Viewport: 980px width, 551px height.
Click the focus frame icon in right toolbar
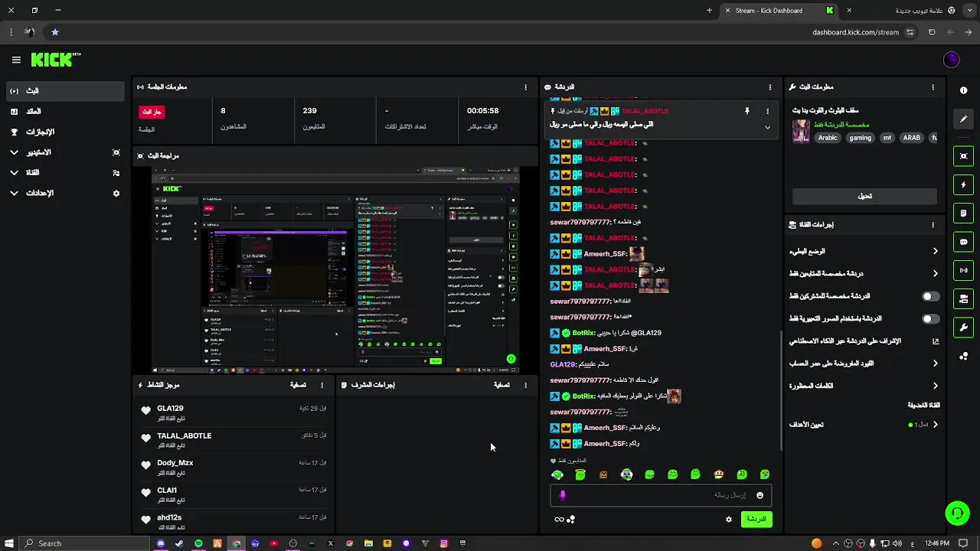(x=963, y=156)
